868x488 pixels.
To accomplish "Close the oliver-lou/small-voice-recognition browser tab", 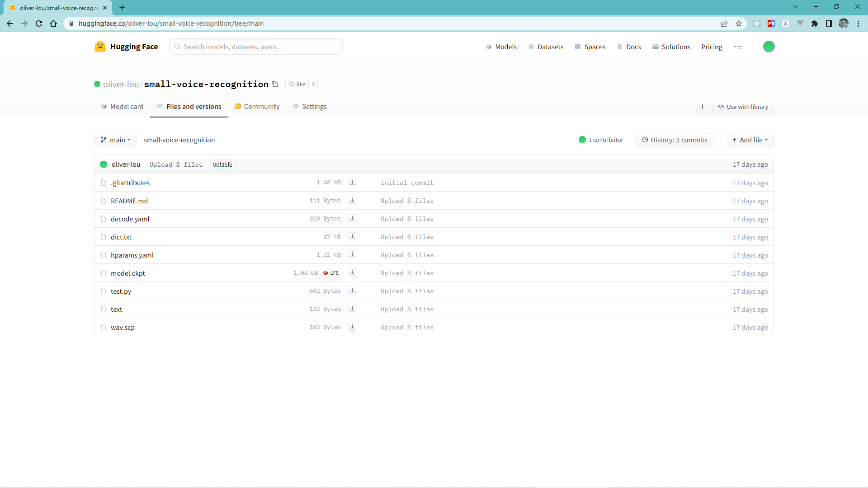I will point(105,8).
